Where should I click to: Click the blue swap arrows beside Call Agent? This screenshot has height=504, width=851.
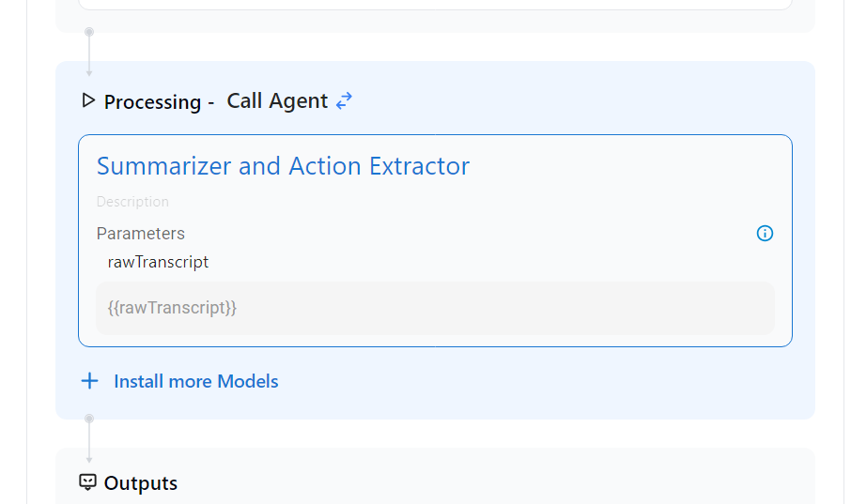click(x=345, y=100)
